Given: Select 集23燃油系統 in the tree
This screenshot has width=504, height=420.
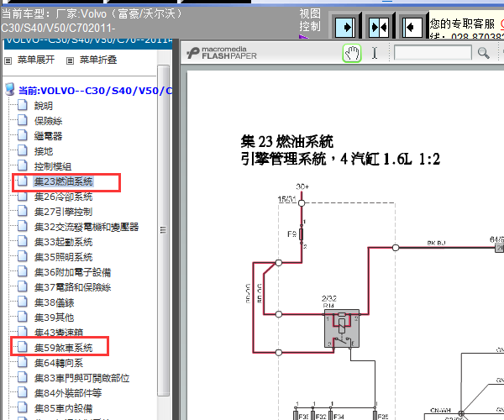Looking at the screenshot, I should pos(63,181).
